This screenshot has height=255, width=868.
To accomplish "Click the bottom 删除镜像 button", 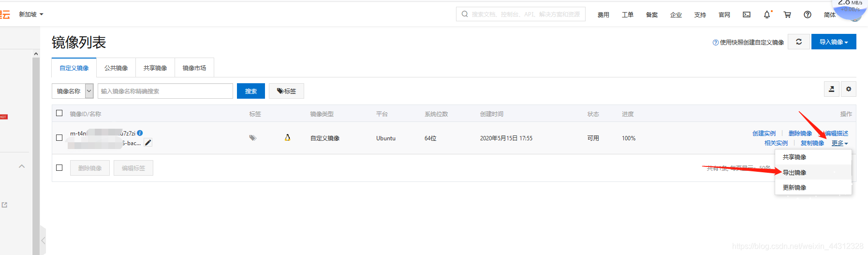I will 90,168.
